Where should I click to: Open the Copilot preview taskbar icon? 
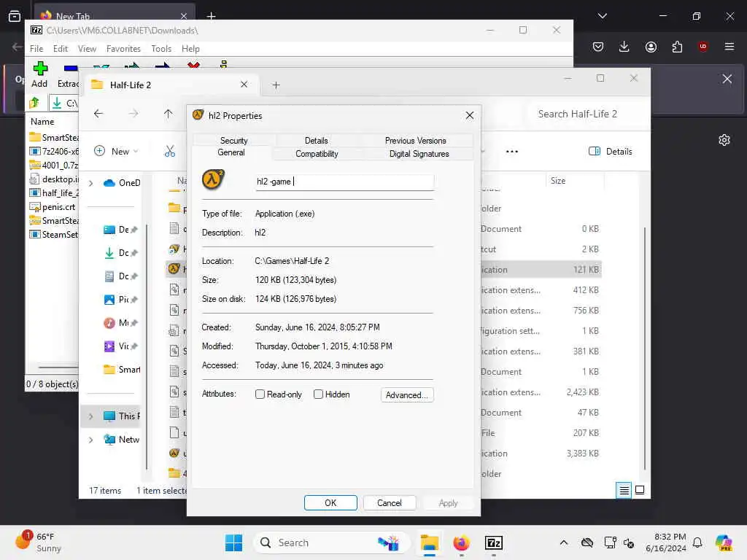724,542
